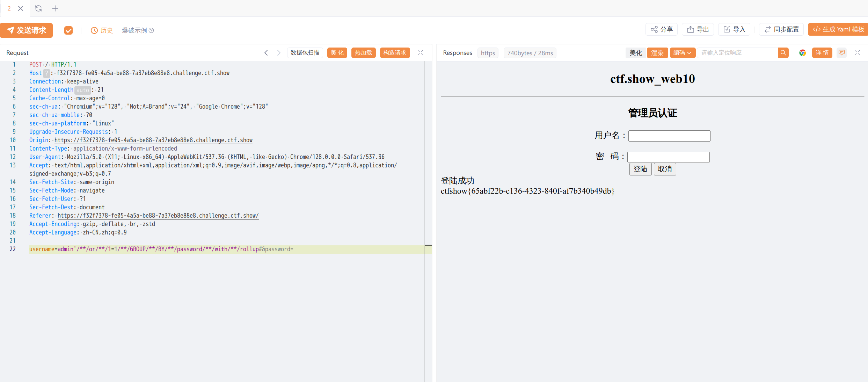Click the search icon in response locator
This screenshot has height=382, width=868.
click(783, 53)
